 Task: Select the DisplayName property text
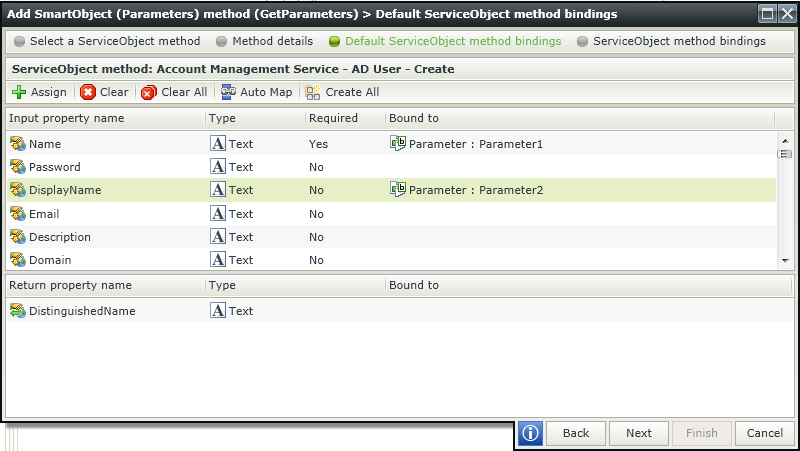[65, 190]
